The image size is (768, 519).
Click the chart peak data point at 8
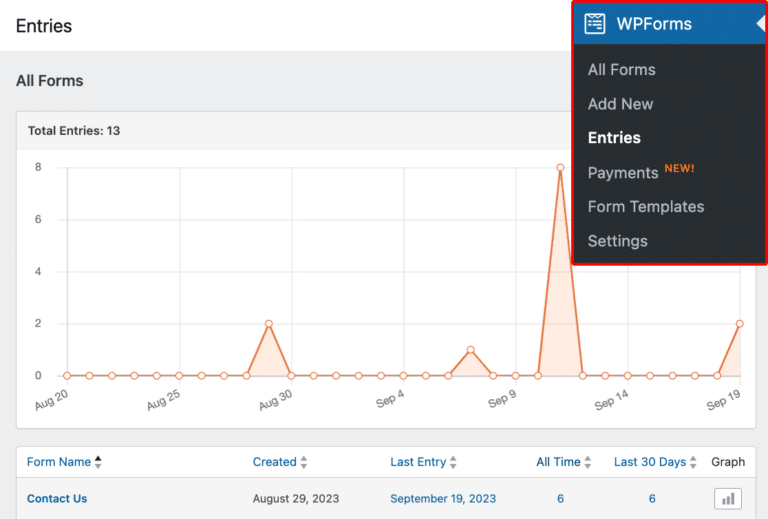click(x=560, y=168)
